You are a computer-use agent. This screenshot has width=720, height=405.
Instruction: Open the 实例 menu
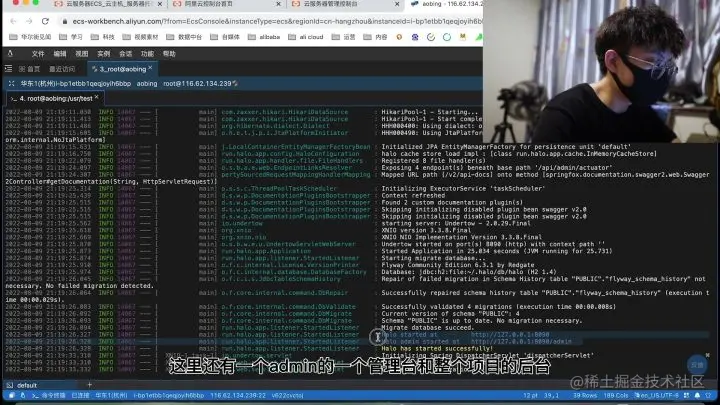tap(104, 54)
